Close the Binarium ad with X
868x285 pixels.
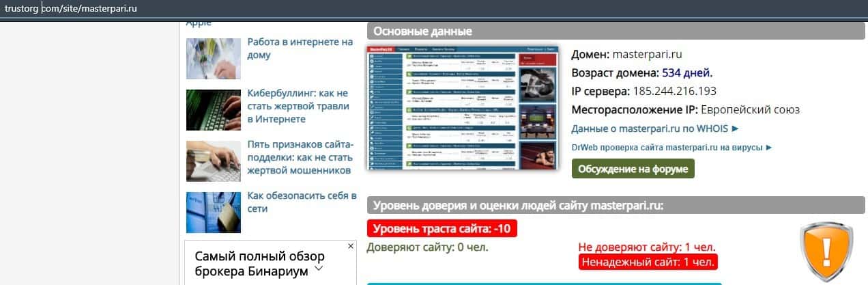click(351, 245)
